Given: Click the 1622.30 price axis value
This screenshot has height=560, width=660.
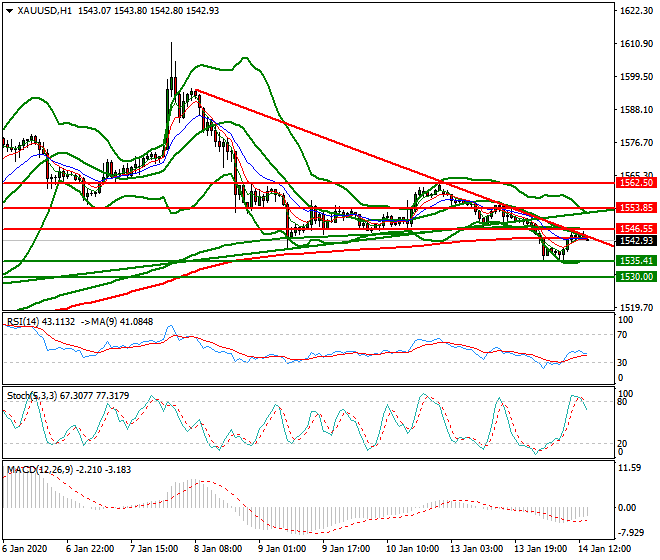Looking at the screenshot, I should [636, 11].
